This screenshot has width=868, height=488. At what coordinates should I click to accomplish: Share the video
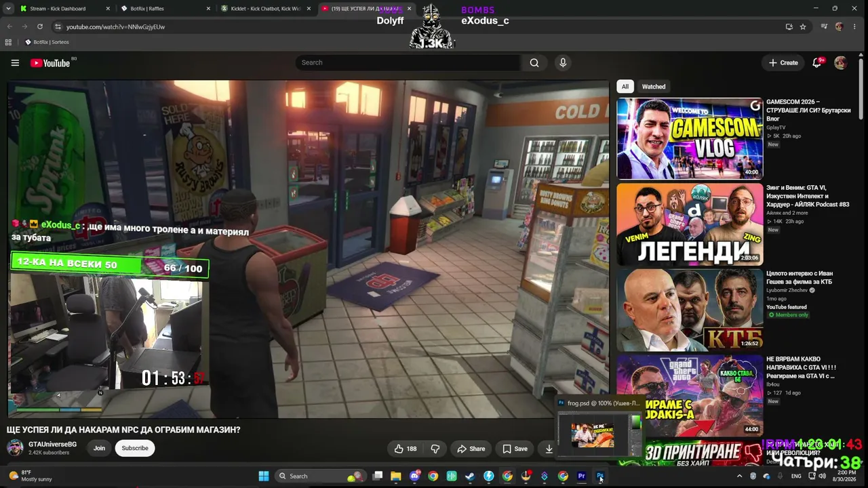[471, 449]
